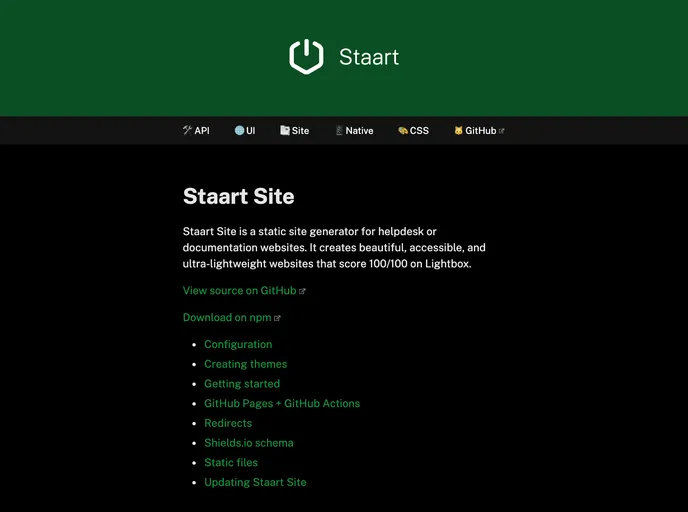Screen dimensions: 688x512
Task: Open the Redirects link
Action: point(228,423)
